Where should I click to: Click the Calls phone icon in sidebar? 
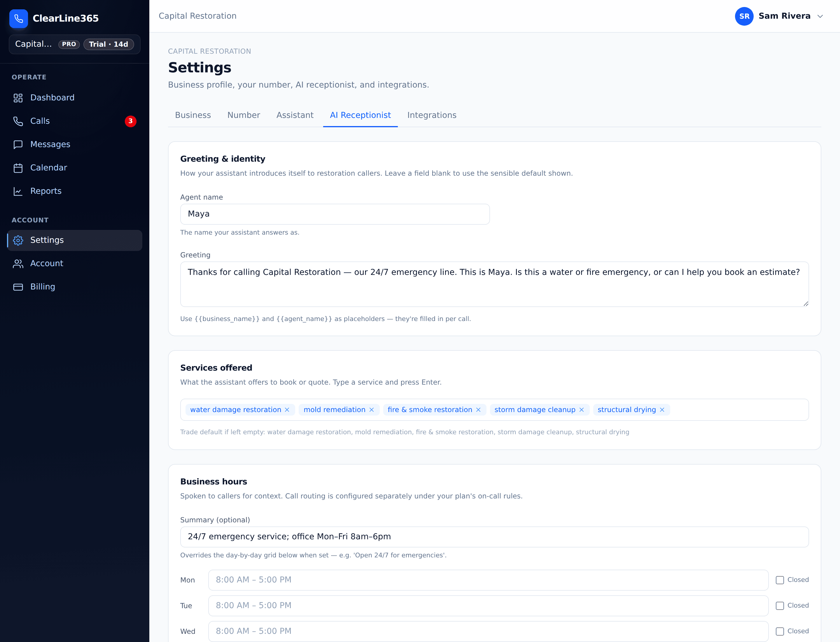point(18,121)
